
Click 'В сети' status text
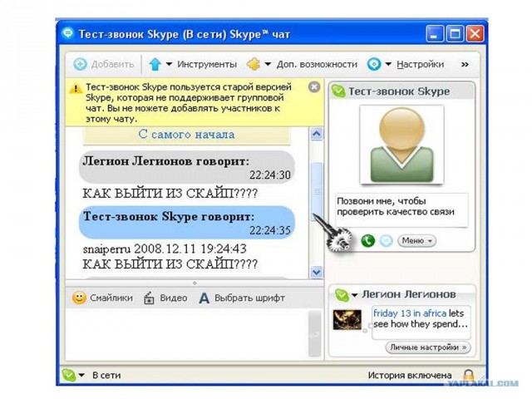coord(106,375)
